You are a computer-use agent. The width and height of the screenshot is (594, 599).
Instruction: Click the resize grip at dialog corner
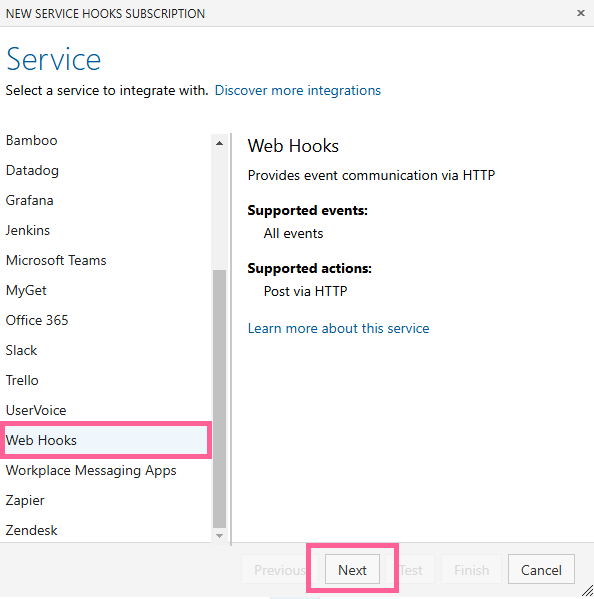pos(587,591)
